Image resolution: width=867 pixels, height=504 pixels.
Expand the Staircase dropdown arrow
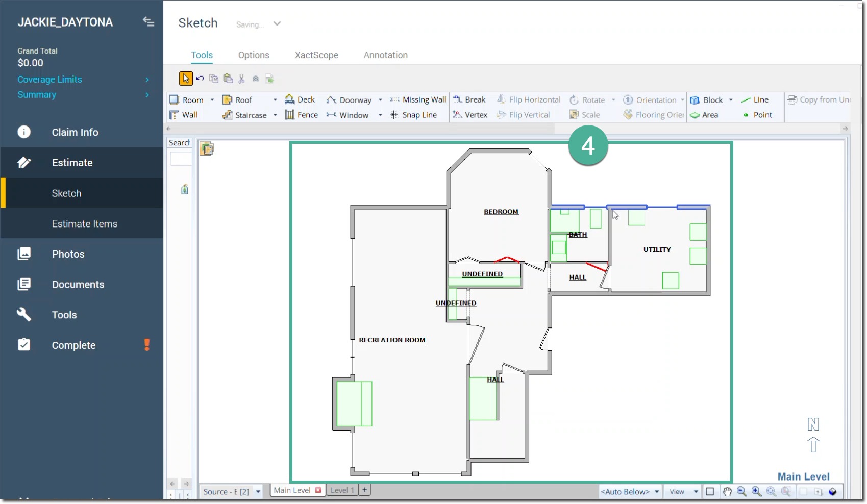coord(275,115)
